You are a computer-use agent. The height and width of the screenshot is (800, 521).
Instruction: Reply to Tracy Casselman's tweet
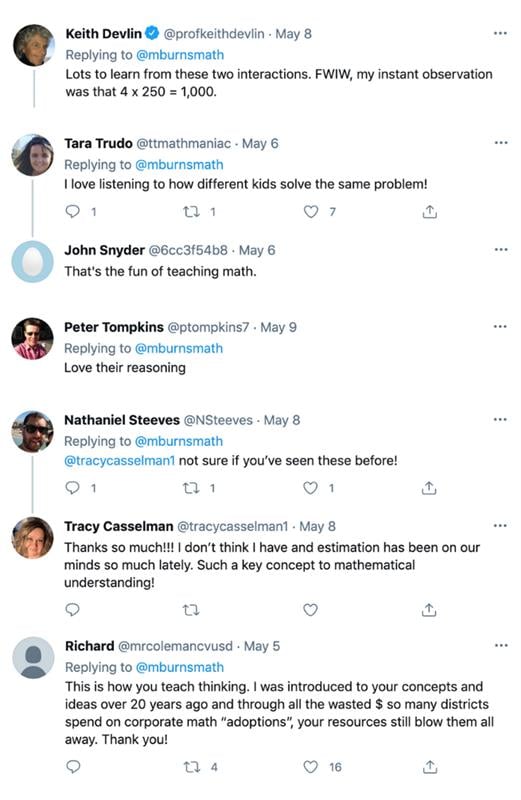(72, 610)
